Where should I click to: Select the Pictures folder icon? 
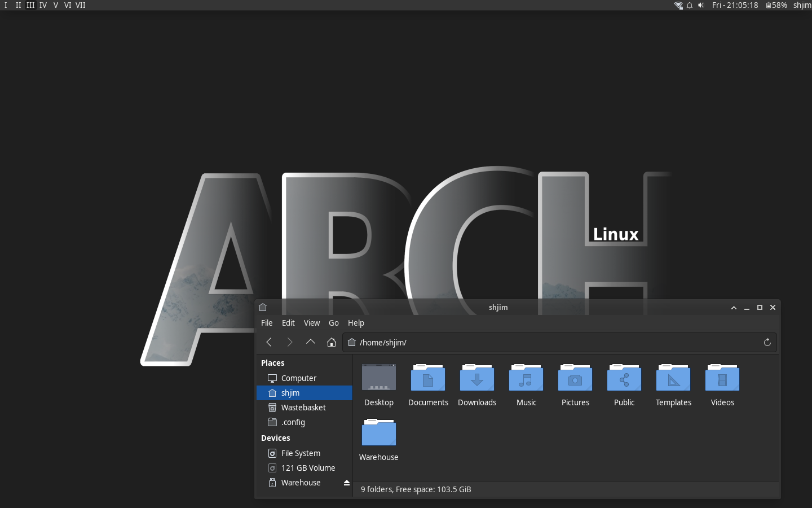pos(575,378)
